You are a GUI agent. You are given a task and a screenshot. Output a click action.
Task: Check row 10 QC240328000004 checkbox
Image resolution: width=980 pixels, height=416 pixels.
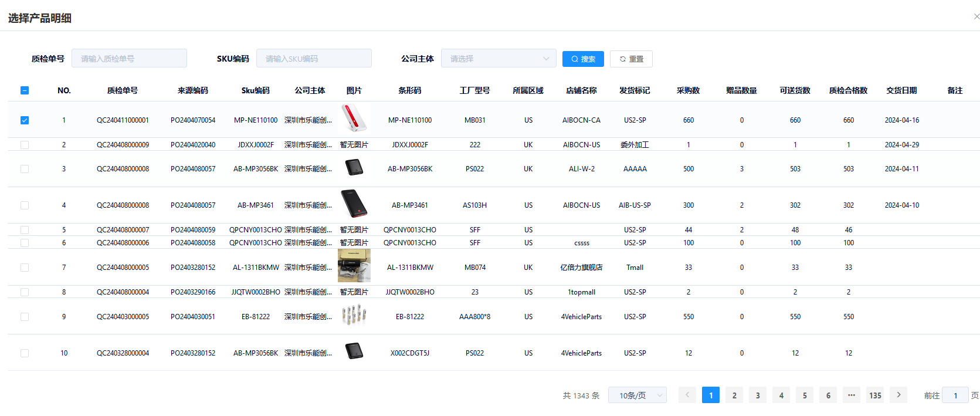coord(25,353)
